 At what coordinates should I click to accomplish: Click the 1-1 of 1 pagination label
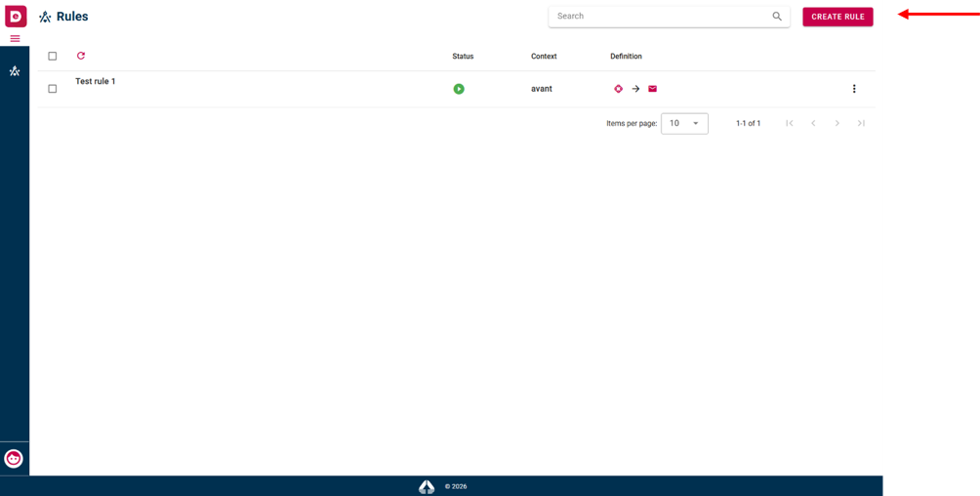(x=748, y=123)
